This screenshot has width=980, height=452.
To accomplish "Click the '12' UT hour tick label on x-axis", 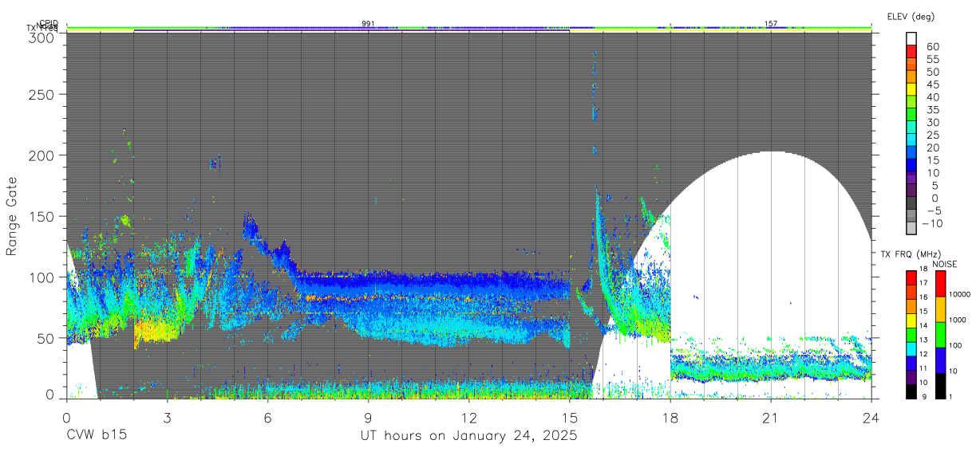I will click(468, 417).
